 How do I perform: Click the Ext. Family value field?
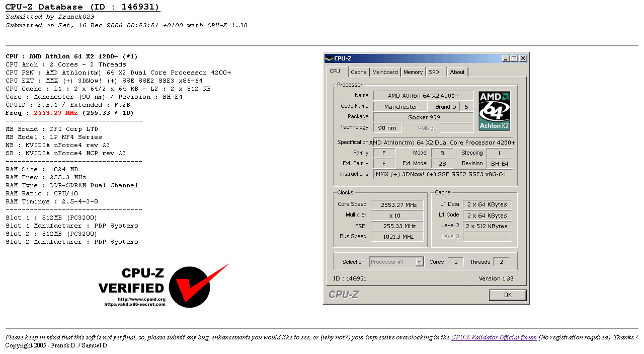(x=384, y=164)
